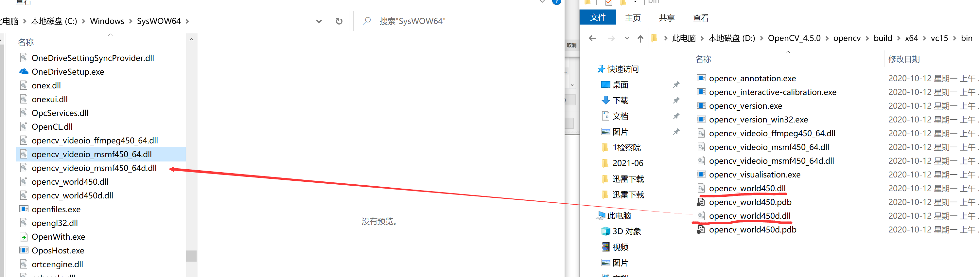The image size is (980, 277).
Task: Click the search magnifier icon in SysWOW64 window
Action: [366, 21]
